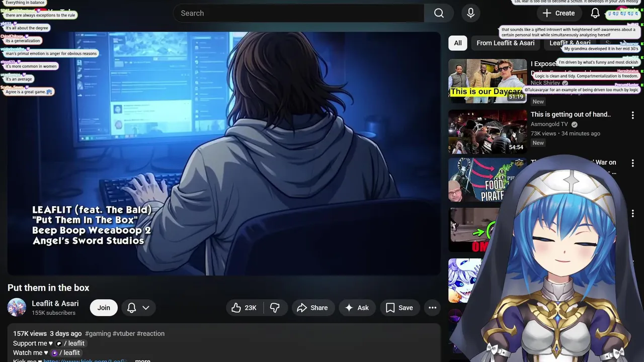
Task: Activate voice search microphone
Action: 470,13
